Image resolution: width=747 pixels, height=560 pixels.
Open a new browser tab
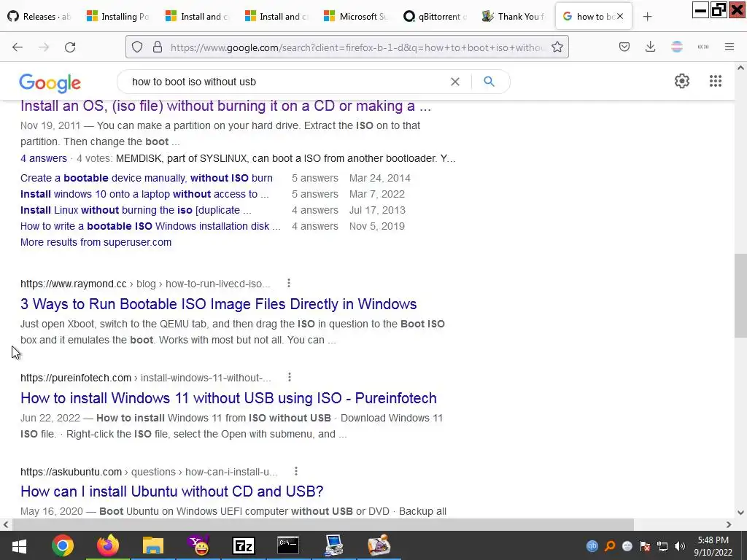(647, 17)
